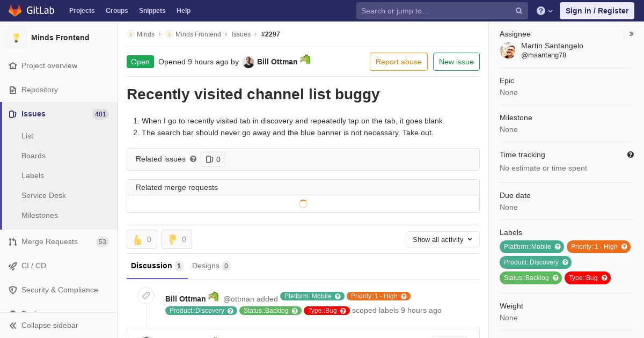
Task: Click the Merge Requests icon
Action: coord(13,242)
